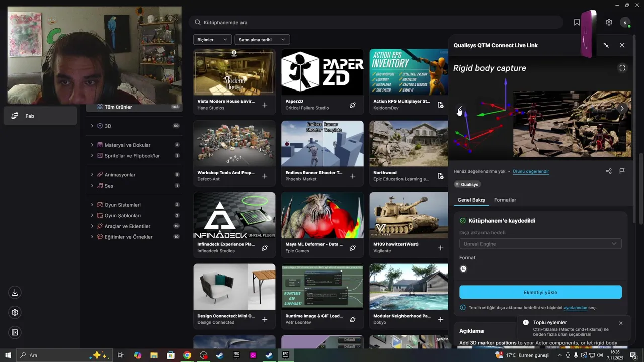Open the Ürünü değerlendir link
The width and height of the screenshot is (644, 362).
tap(531, 171)
